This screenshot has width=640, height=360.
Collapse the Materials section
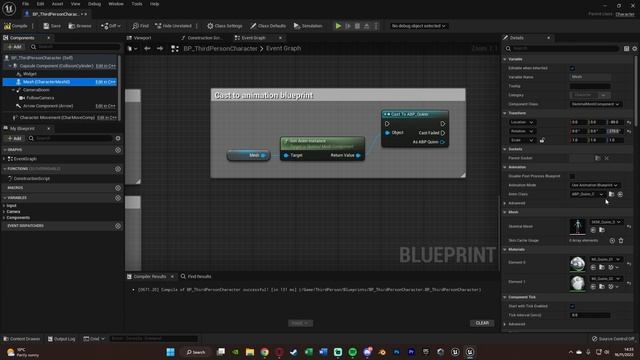(x=505, y=249)
